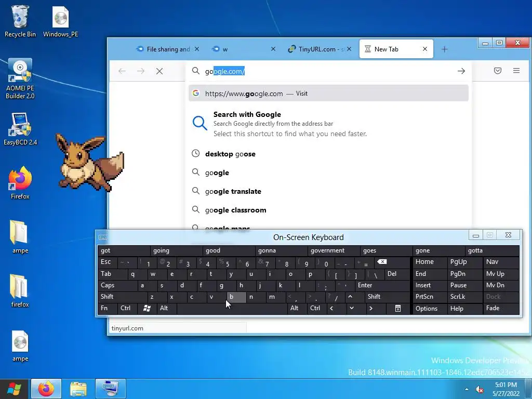Select Search with Google shortcut

click(x=328, y=124)
